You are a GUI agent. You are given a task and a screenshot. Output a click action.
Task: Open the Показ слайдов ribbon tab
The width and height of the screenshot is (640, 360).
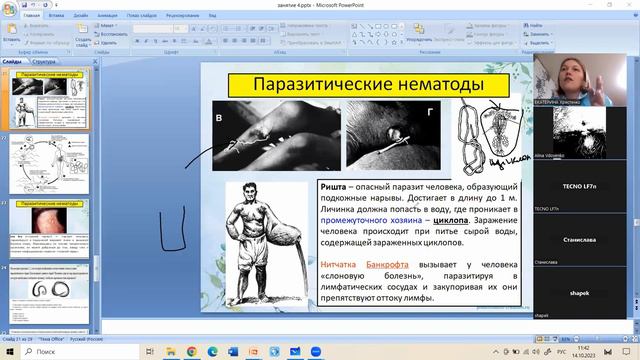(142, 16)
